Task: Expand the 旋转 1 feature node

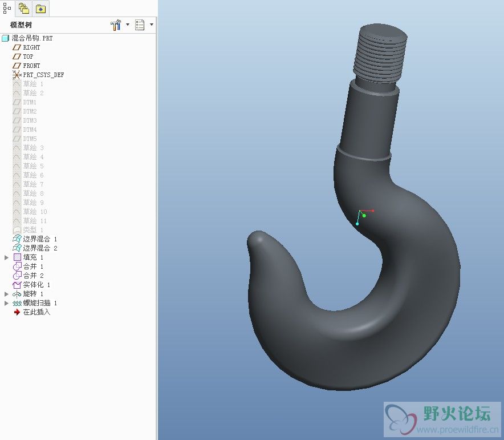Action: click(6, 294)
